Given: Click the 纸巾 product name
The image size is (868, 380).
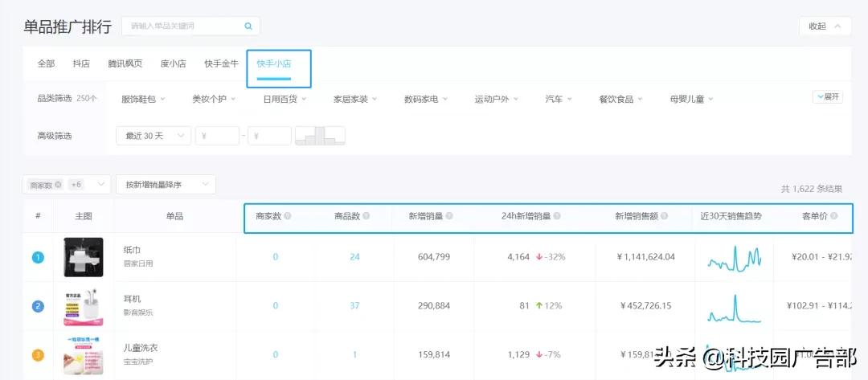Looking at the screenshot, I should [x=133, y=250].
